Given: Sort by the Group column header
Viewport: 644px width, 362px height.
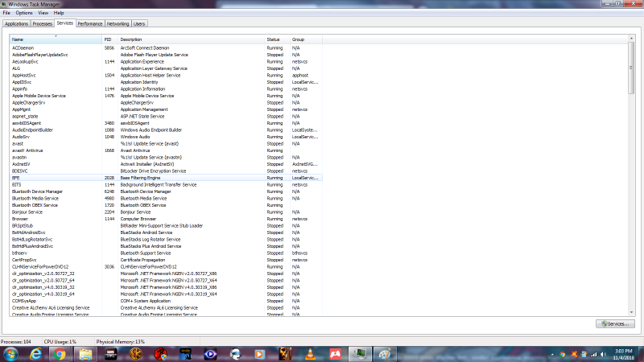Looking at the screenshot, I should click(306, 39).
